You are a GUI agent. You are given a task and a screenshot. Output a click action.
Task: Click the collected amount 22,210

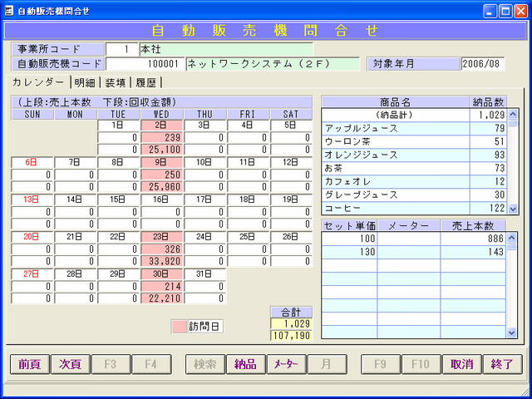coord(162,299)
